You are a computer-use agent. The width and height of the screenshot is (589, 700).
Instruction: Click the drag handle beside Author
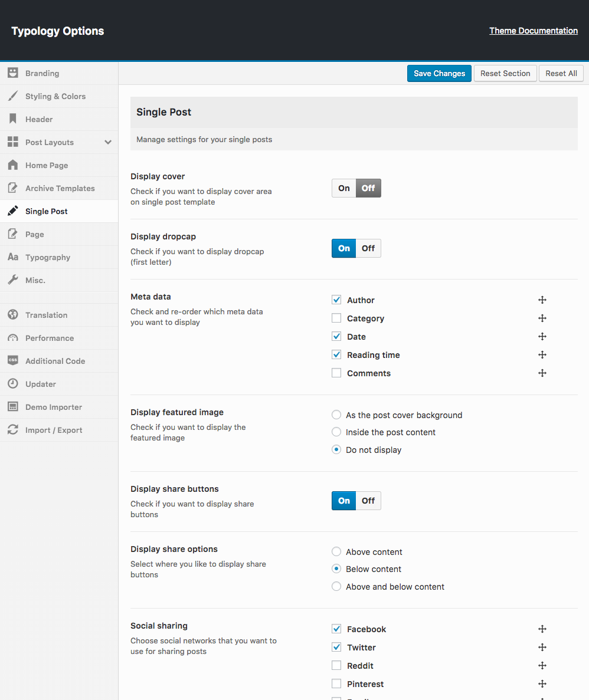pos(542,300)
